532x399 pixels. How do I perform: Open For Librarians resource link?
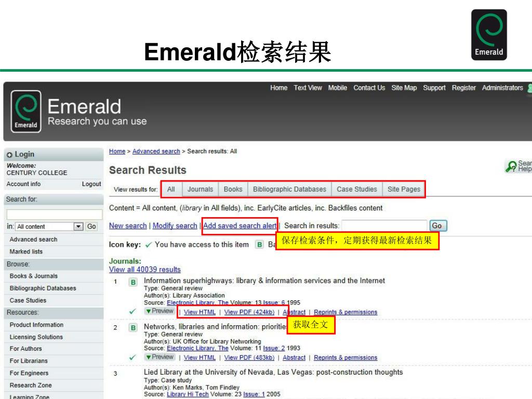(29, 361)
